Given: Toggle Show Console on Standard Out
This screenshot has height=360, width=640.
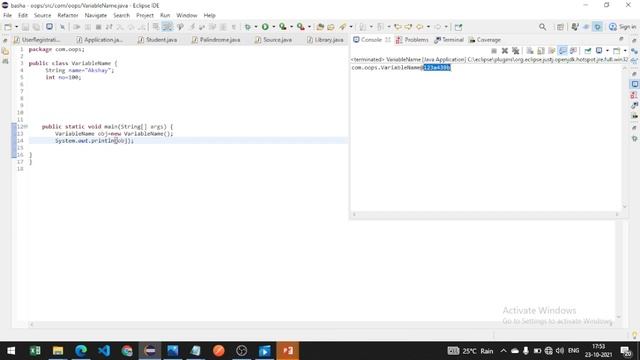Looking at the screenshot, I should click(x=563, y=51).
